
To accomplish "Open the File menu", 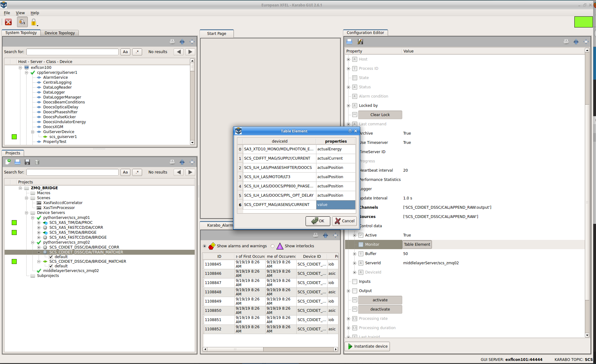I will pos(7,13).
